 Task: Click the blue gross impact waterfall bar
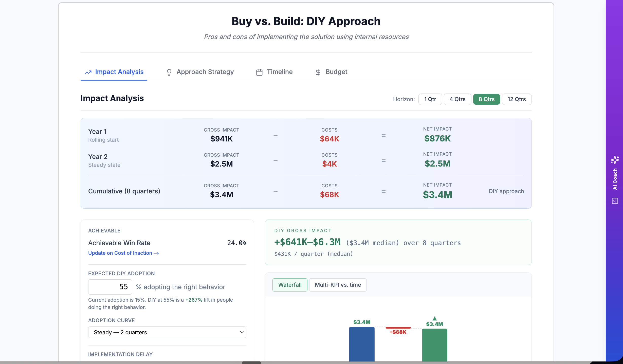(362, 344)
